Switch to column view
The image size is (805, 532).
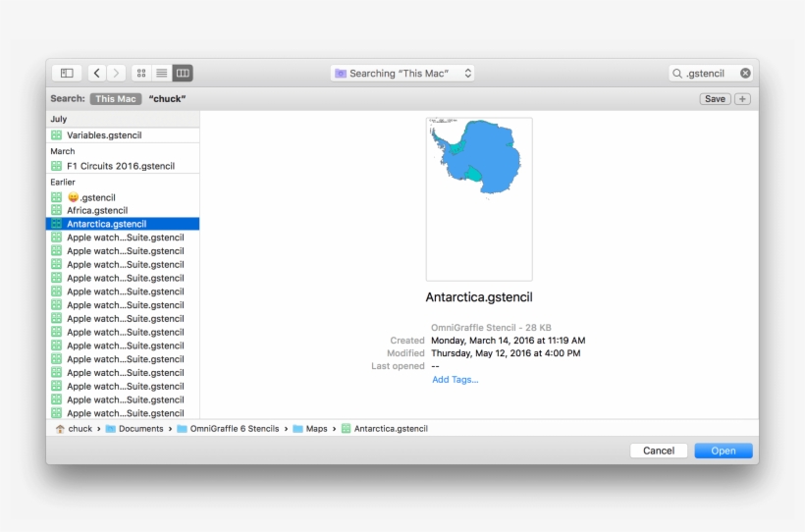pyautogui.click(x=183, y=73)
